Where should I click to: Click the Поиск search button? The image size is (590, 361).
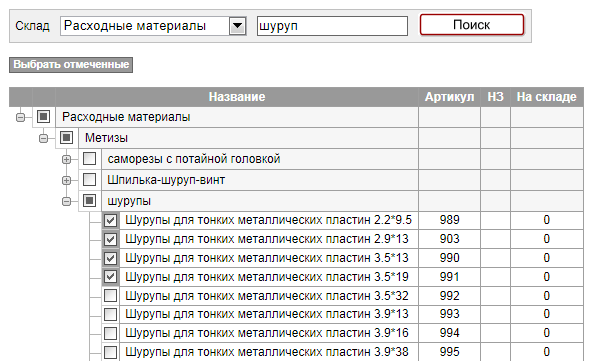pos(472,25)
